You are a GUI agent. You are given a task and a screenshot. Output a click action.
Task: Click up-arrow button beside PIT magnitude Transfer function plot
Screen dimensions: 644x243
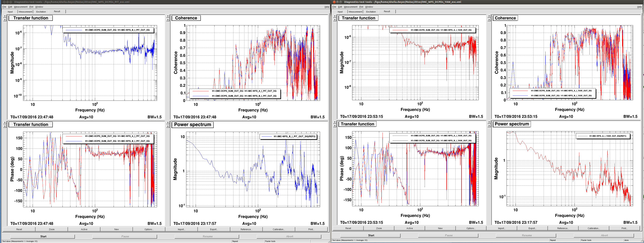[x=5, y=19]
